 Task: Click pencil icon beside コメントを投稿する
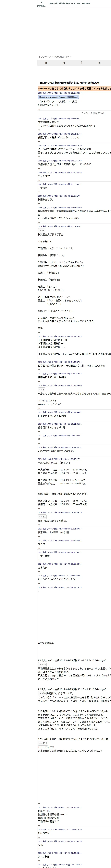(103, 113)
